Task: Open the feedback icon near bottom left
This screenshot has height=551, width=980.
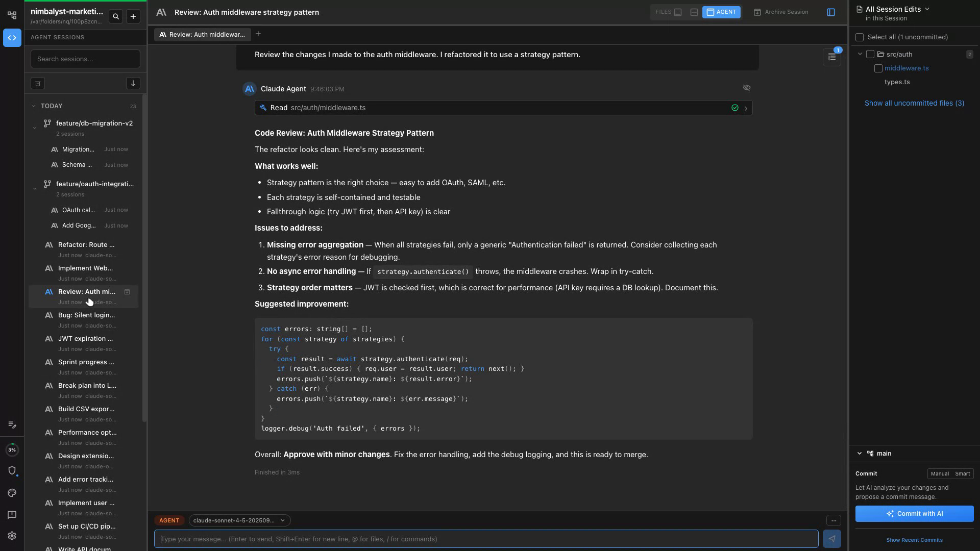Action: click(x=12, y=515)
